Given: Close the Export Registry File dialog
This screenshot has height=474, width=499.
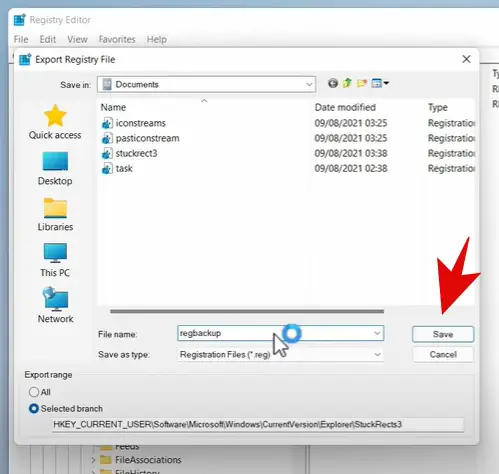Looking at the screenshot, I should [x=466, y=59].
